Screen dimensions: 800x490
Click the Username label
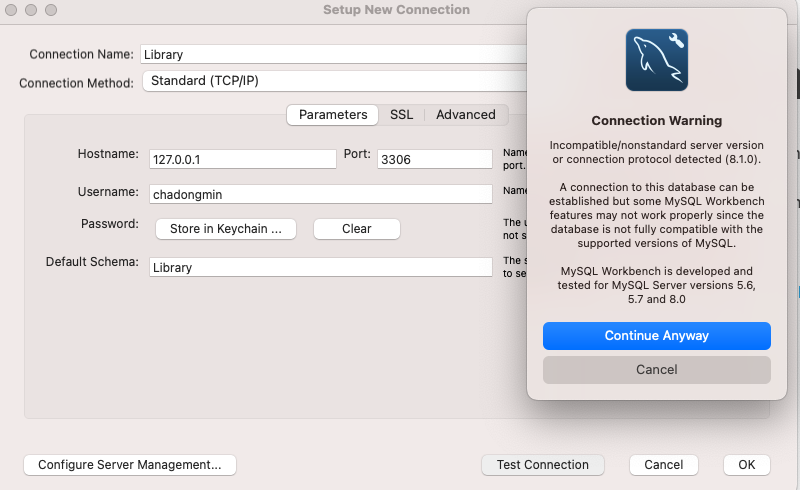click(x=108, y=191)
